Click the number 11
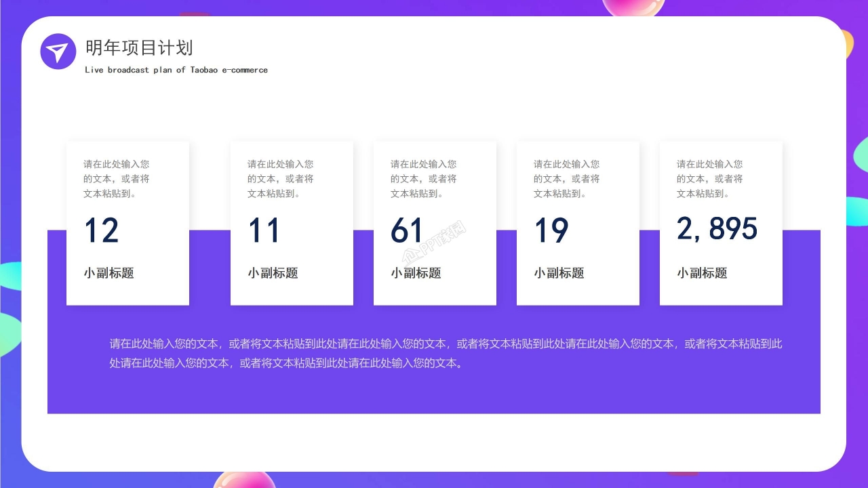The image size is (868, 488). click(264, 230)
